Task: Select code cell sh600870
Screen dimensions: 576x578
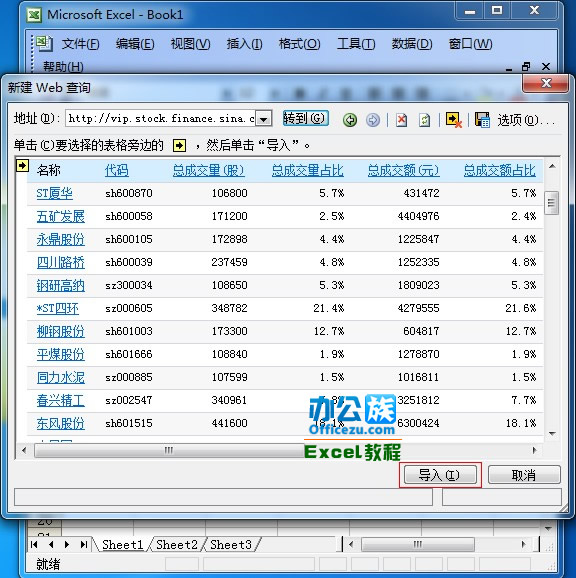Action: point(129,193)
